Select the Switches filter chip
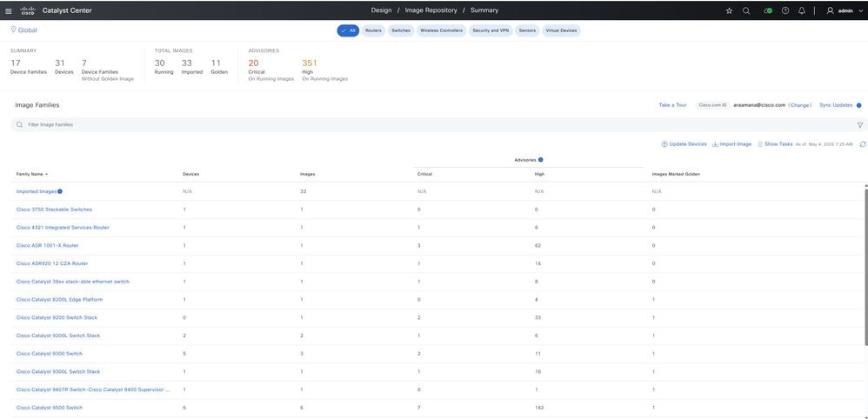The width and height of the screenshot is (868, 419). (x=401, y=30)
